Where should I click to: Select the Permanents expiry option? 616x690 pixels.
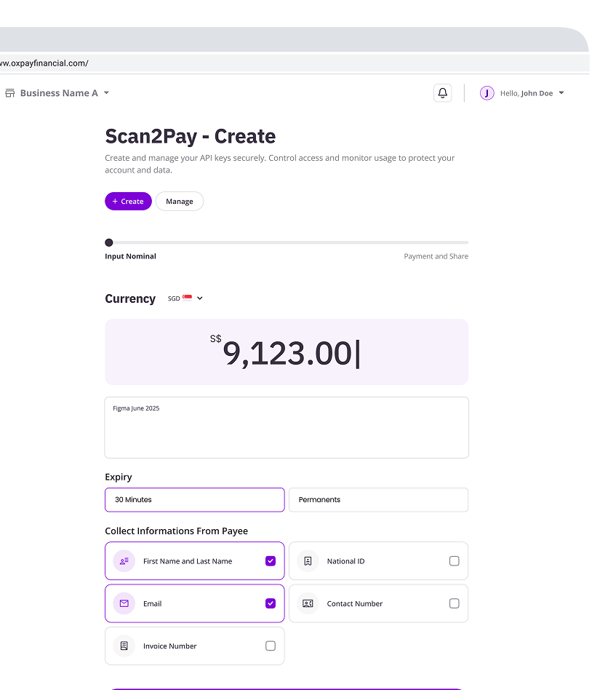pos(378,500)
